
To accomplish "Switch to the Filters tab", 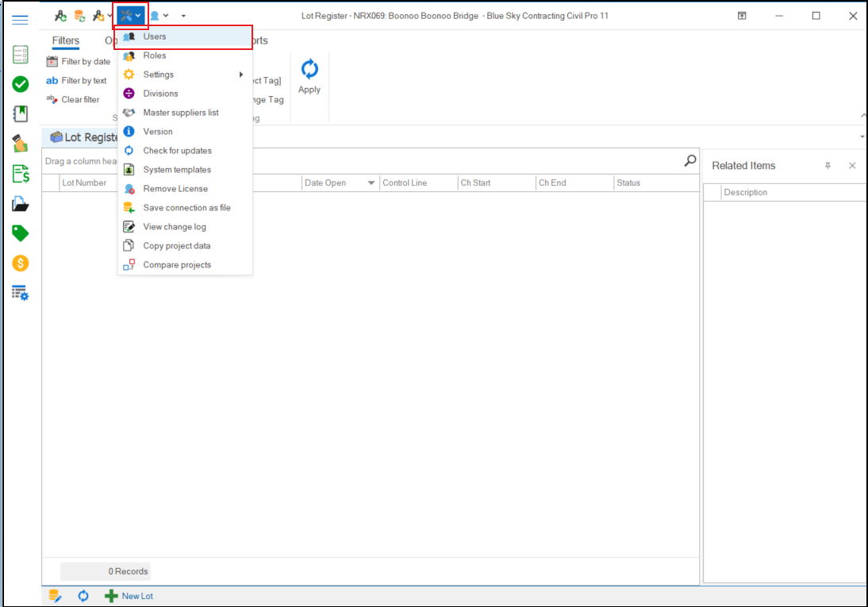I will pos(66,40).
